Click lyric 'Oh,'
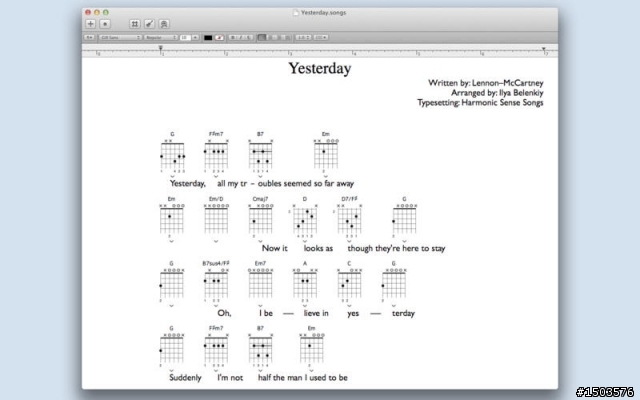 click(224, 313)
